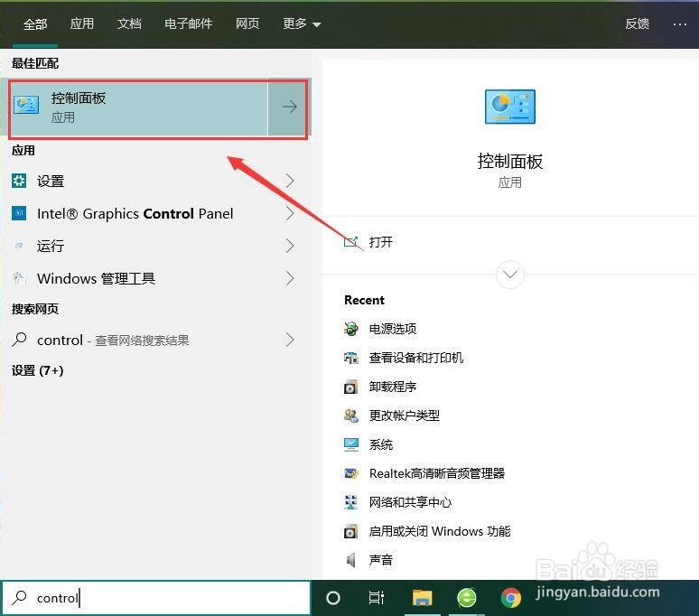Screen dimensions: 699x616
Task: Open recent item 更改帐户类型
Action: pyautogui.click(x=405, y=415)
